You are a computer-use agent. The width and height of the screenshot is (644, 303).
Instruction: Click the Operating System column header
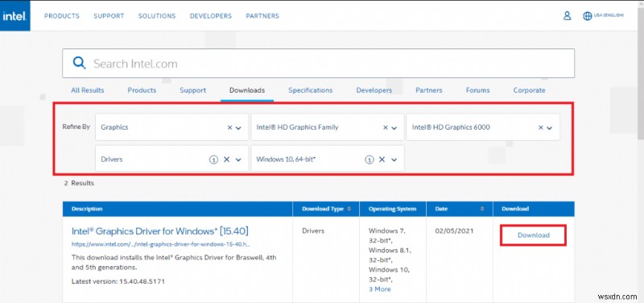(x=392, y=209)
